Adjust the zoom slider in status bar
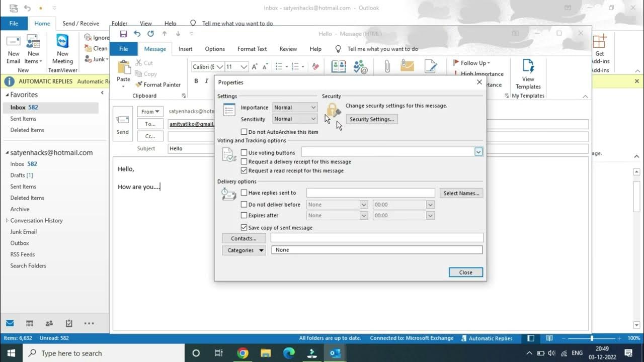This screenshot has height=362, width=644. click(x=592, y=338)
